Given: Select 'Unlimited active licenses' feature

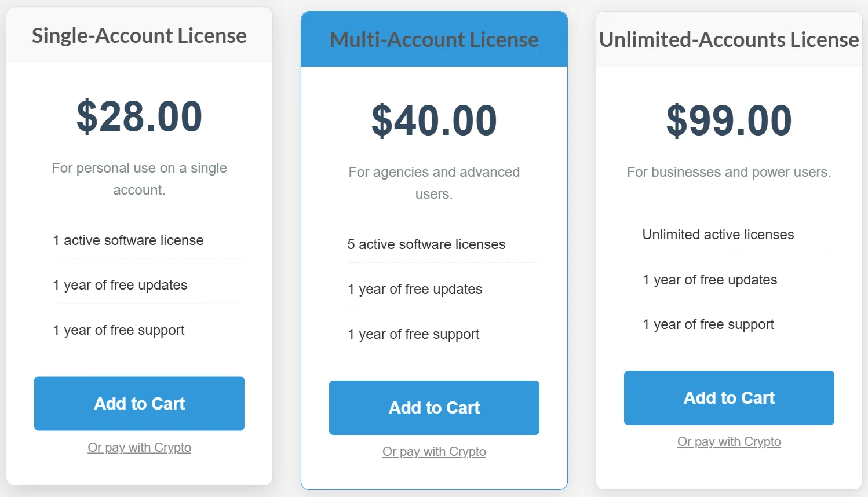Looking at the screenshot, I should (x=718, y=235).
